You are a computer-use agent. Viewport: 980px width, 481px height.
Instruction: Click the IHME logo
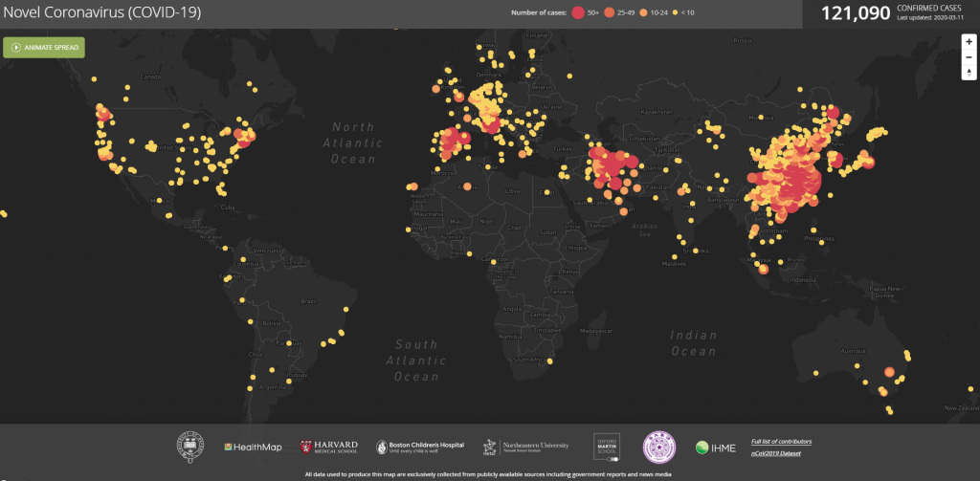[715, 447]
